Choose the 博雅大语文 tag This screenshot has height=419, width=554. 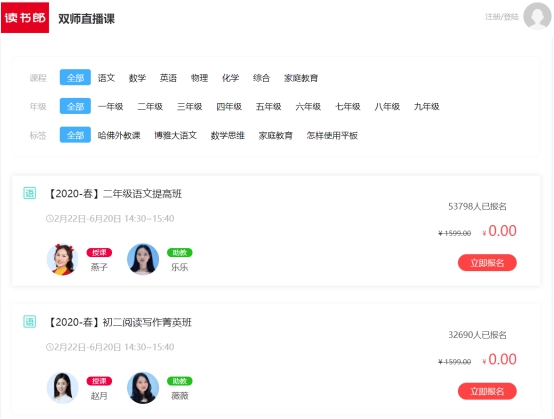pos(176,135)
